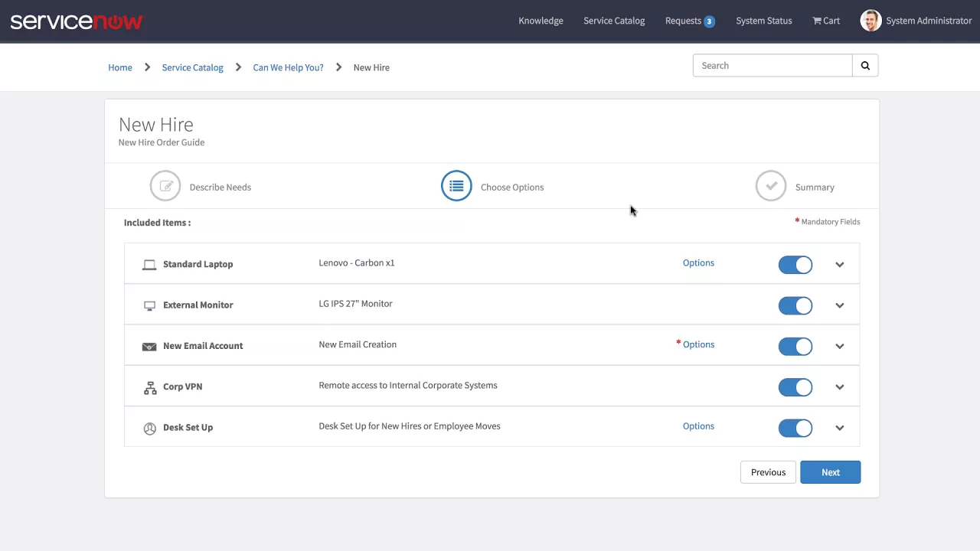Click the Next button

click(830, 472)
